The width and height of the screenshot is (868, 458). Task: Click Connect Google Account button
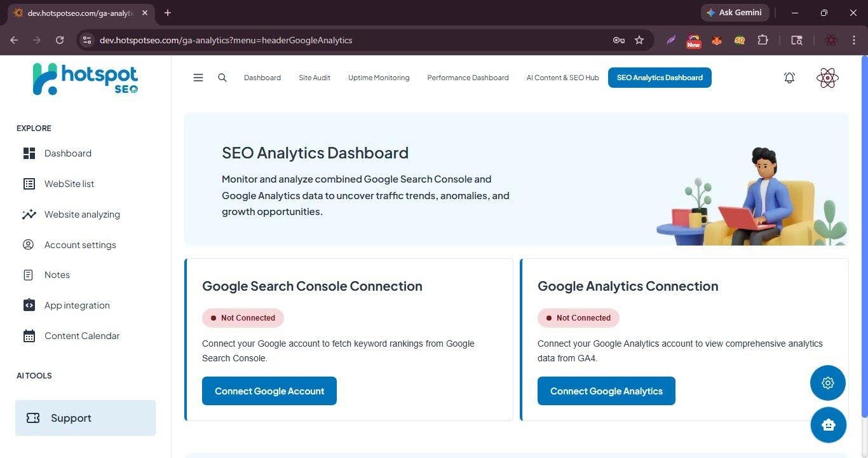coord(269,391)
